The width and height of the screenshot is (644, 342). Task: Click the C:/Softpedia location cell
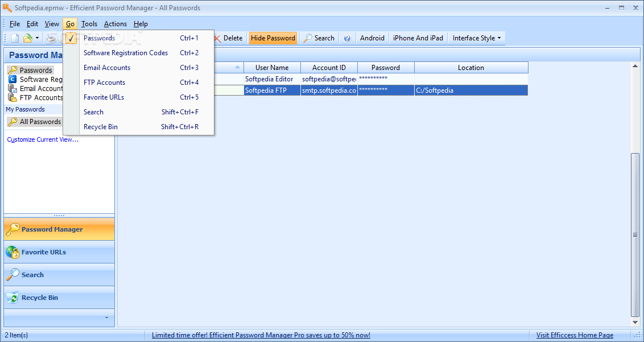(471, 90)
